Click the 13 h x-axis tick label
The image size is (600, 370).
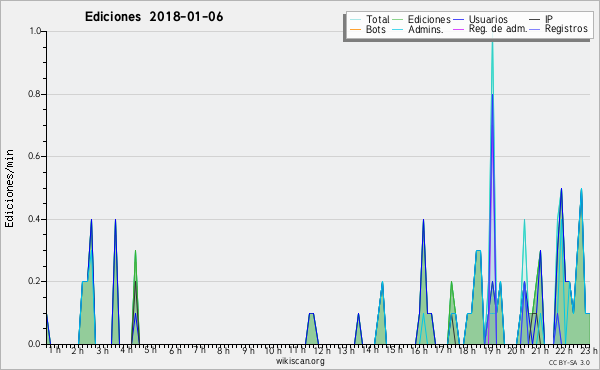click(346, 350)
